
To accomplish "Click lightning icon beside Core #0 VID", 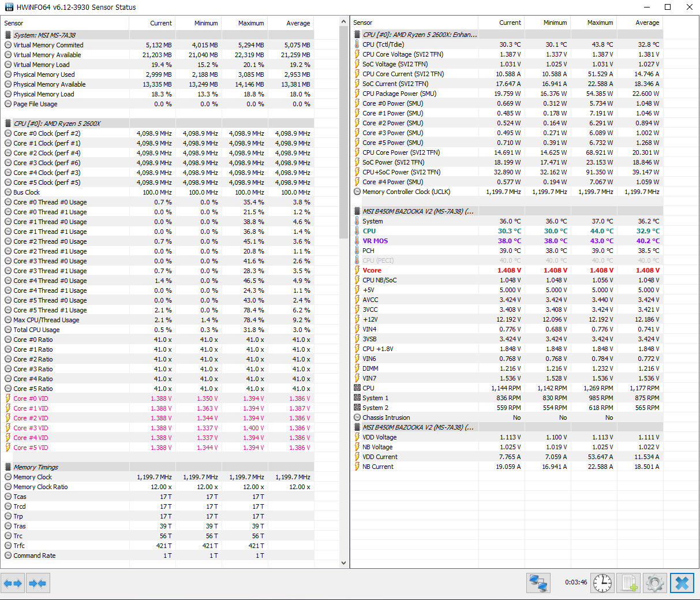I will pos(8,398).
